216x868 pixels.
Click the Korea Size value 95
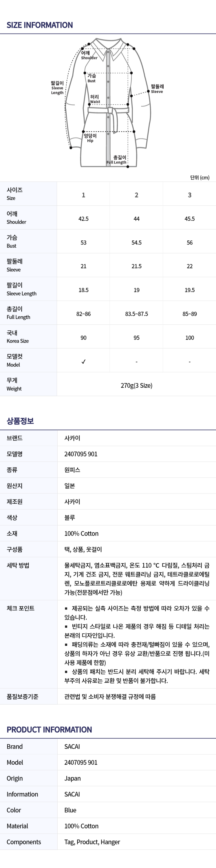click(137, 337)
